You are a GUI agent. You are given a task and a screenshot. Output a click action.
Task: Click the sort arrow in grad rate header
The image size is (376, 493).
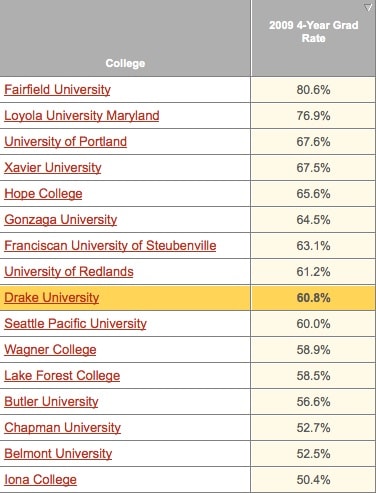tap(368, 8)
